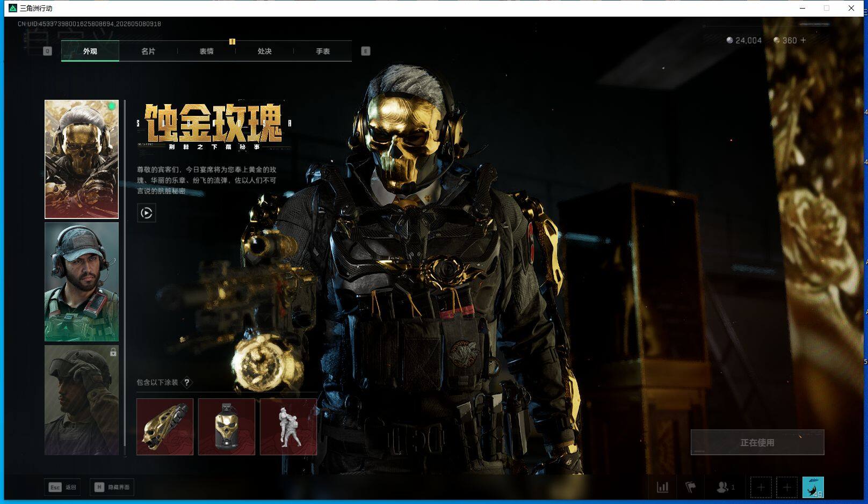Click the 包含以下涂装 label
This screenshot has width=868, height=504.
click(157, 383)
